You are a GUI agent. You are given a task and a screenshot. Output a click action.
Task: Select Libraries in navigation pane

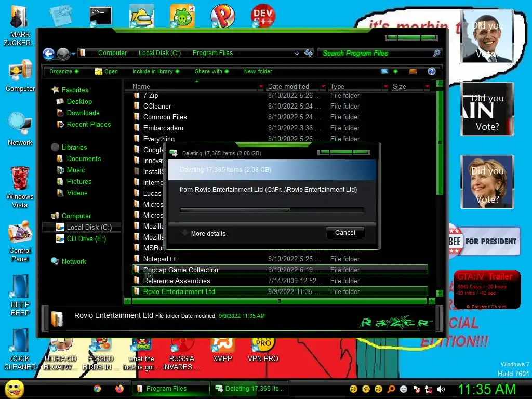tap(74, 147)
